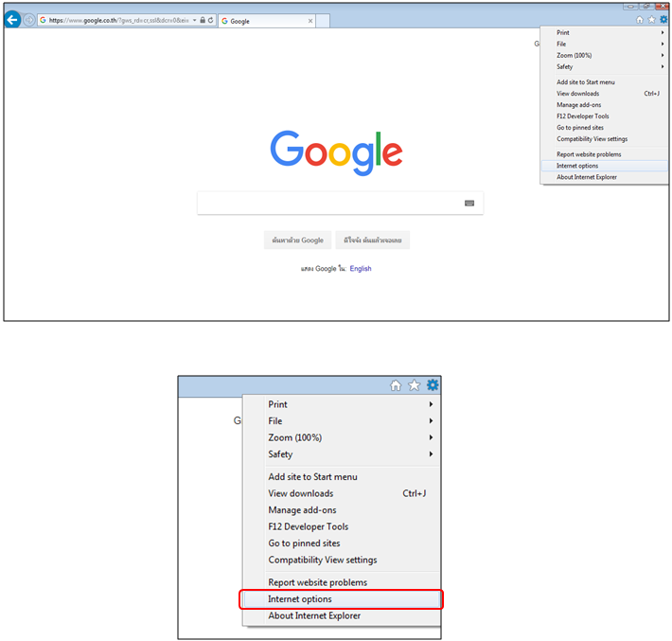Open Compatibility View settings in the enlarged menu
This screenshot has height=641, width=672.
342,560
